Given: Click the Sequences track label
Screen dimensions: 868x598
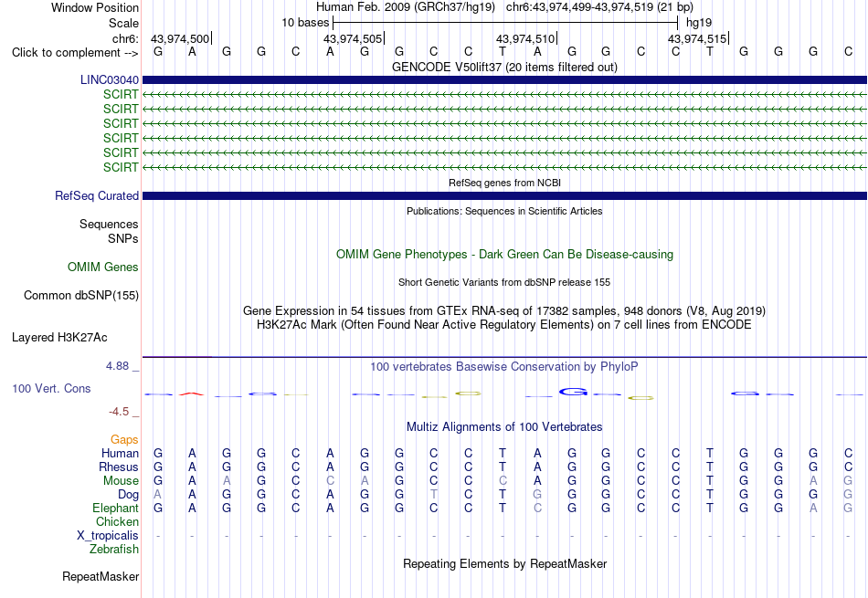Looking at the screenshot, I should pos(109,224).
